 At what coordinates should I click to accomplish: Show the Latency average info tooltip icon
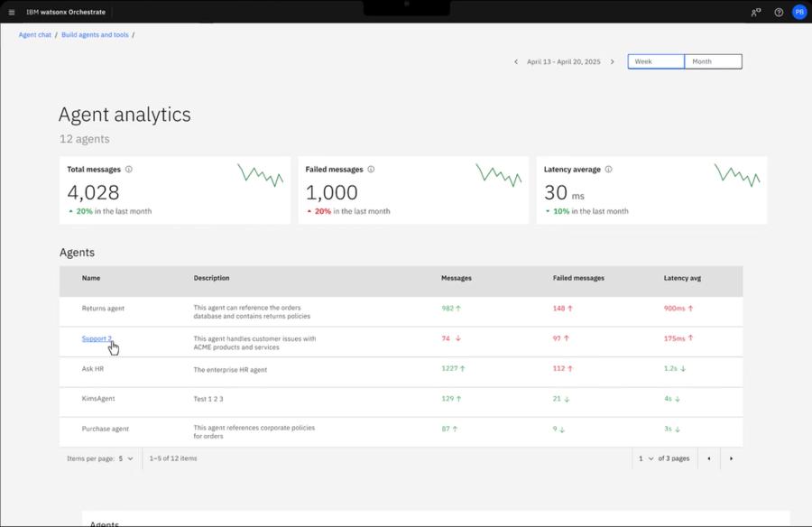click(x=608, y=169)
